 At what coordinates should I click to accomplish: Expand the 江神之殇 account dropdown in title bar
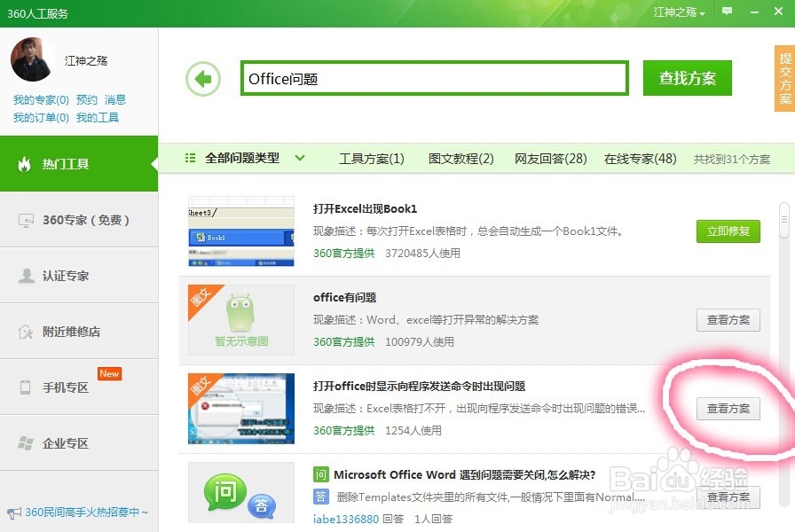tap(680, 12)
